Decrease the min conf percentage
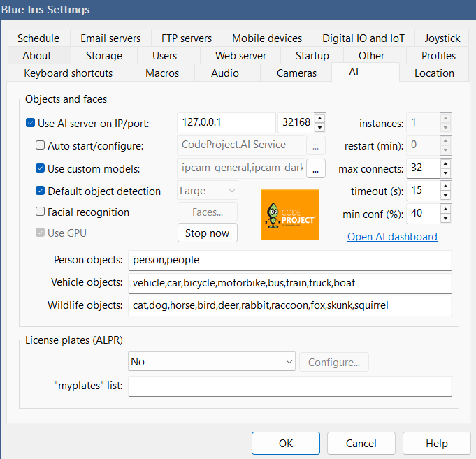The height and width of the screenshot is (459, 476). coord(445,218)
